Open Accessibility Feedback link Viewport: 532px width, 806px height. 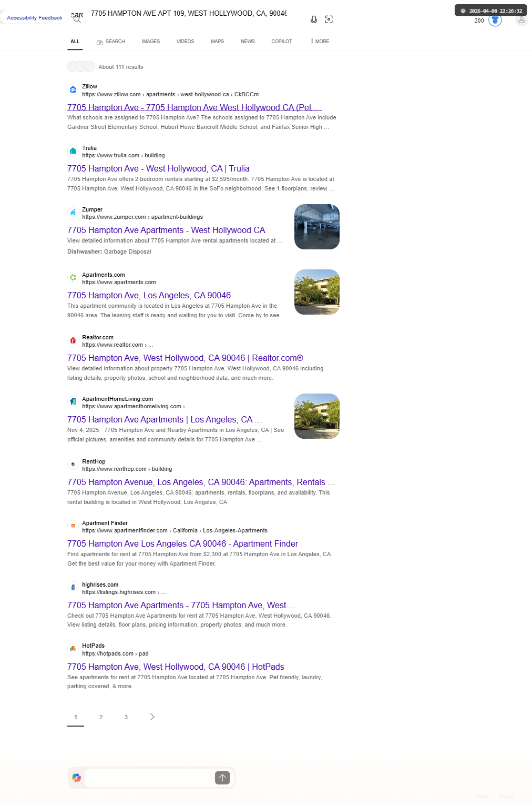pyautogui.click(x=35, y=18)
